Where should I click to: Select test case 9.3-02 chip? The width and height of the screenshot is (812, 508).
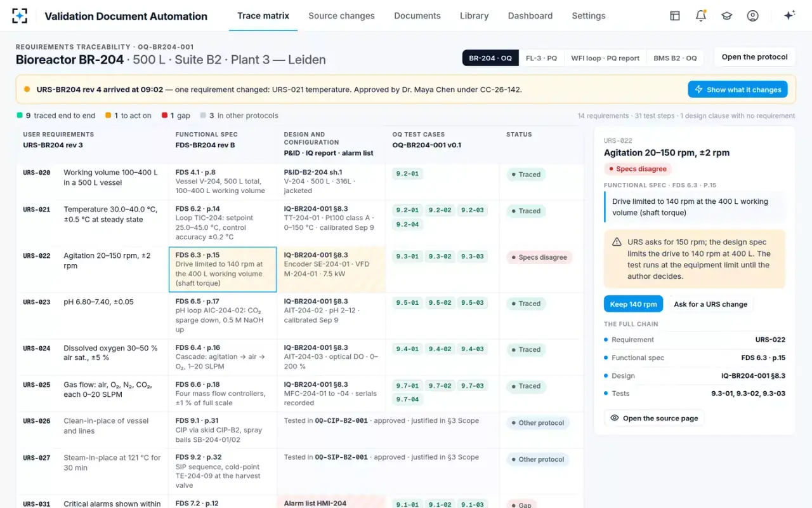[x=439, y=257]
